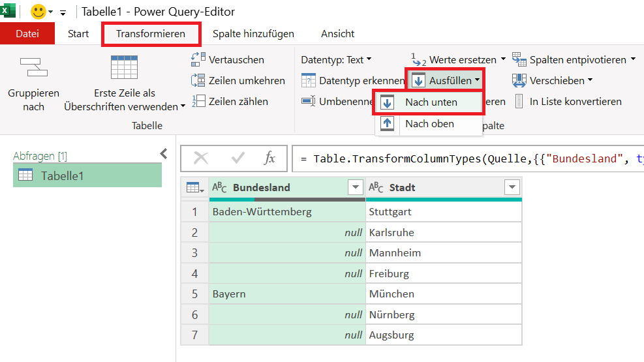
Task: Select the München cell
Action: coord(444,294)
